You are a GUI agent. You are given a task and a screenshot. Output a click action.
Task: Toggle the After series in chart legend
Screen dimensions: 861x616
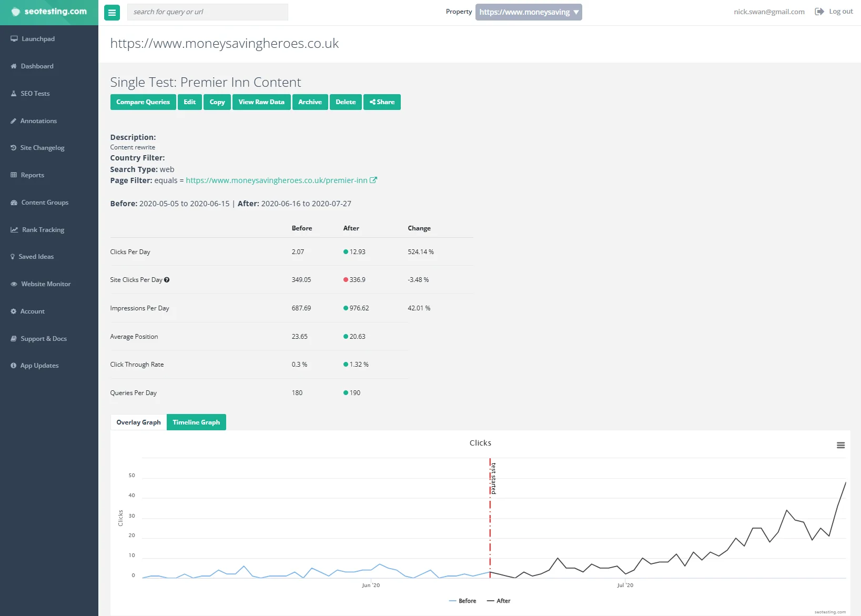pyautogui.click(x=499, y=601)
